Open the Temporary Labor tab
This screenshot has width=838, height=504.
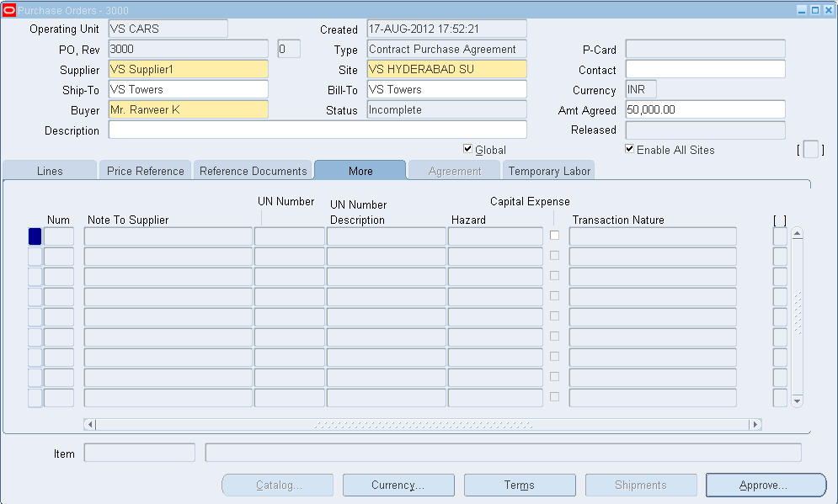coord(548,170)
